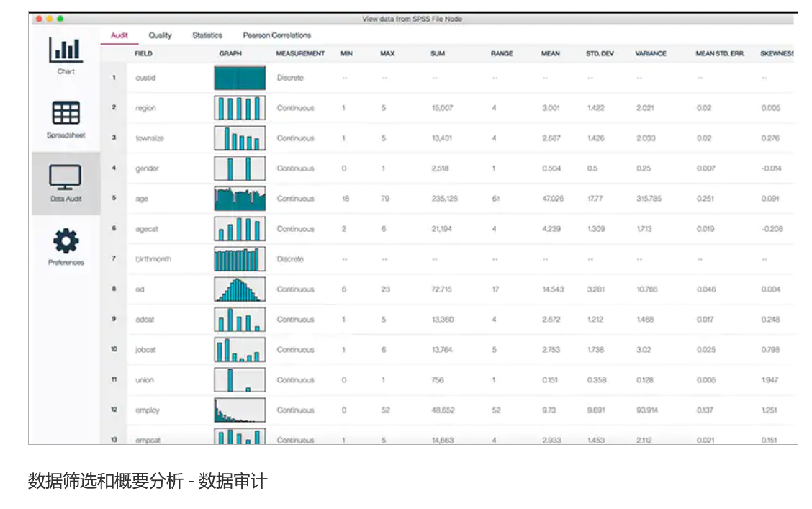The image size is (812, 509).
Task: Open the Spreadsheet grid icon
Action: 66,114
